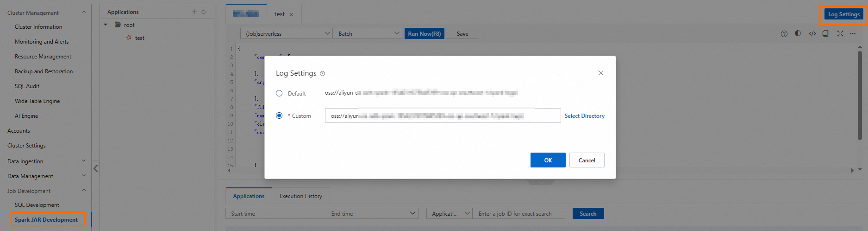
Task: Click the editor horizontal scrollbar left arrow
Action: coord(229,170)
